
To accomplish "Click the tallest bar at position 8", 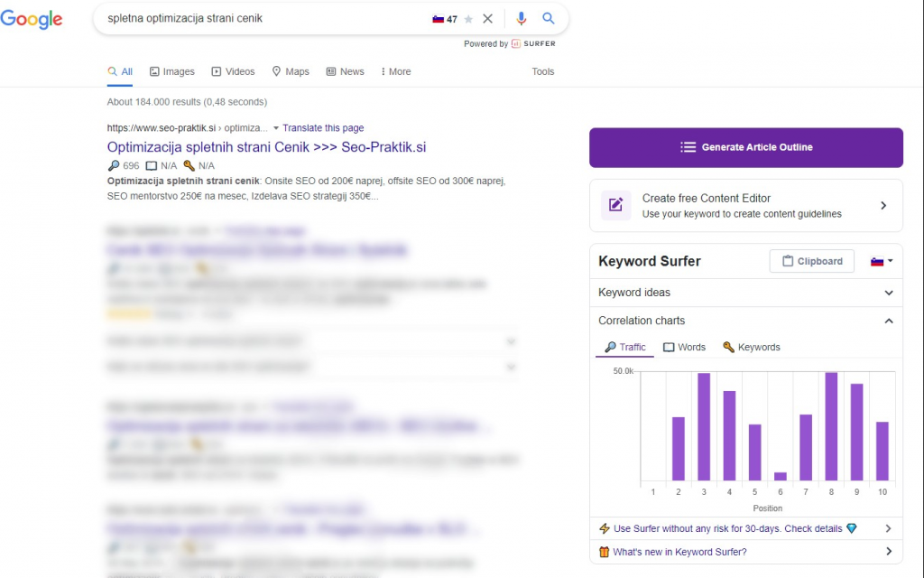I will (831, 426).
